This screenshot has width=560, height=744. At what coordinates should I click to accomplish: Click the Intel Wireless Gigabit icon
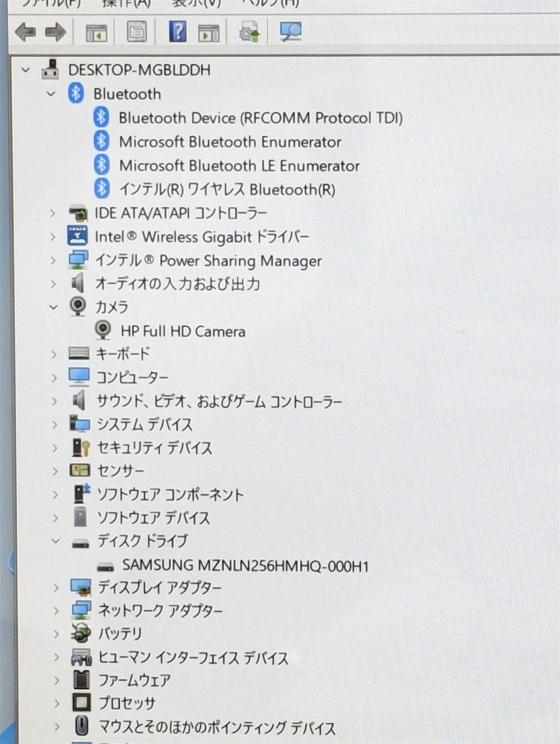(77, 236)
